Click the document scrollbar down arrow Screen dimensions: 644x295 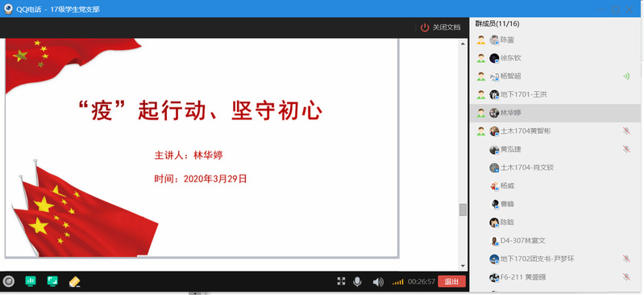[x=463, y=266]
